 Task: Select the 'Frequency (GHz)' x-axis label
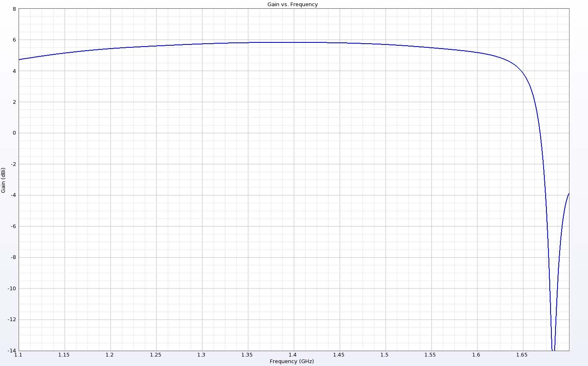click(x=292, y=361)
